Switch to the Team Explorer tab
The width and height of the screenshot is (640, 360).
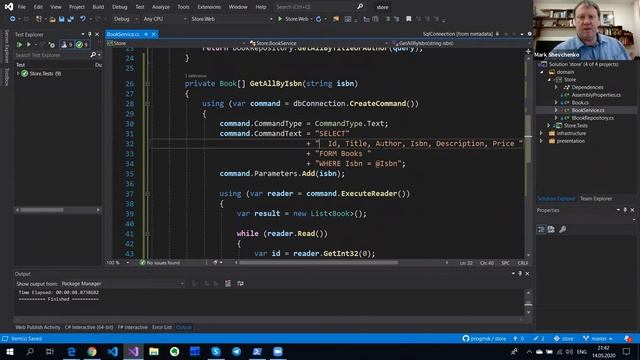pos(596,198)
